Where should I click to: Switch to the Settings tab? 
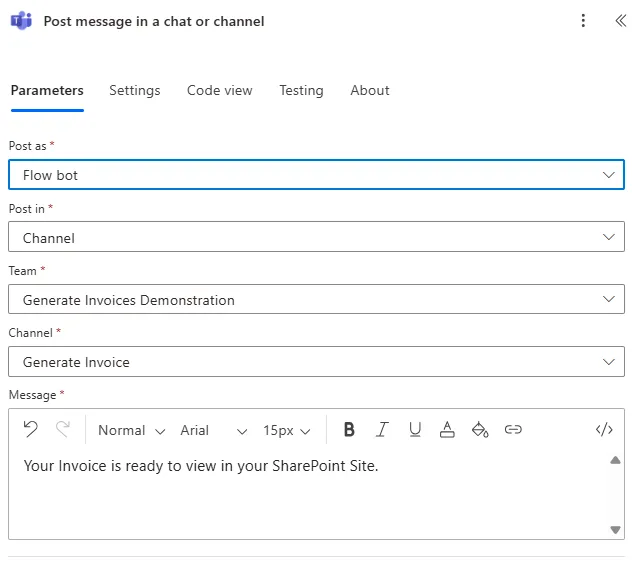pyautogui.click(x=134, y=90)
